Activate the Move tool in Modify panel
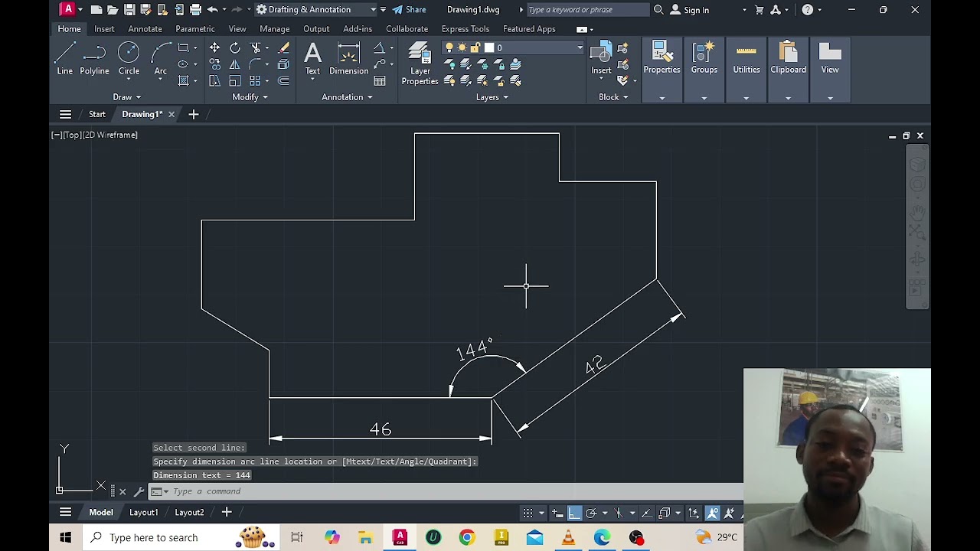 214,47
